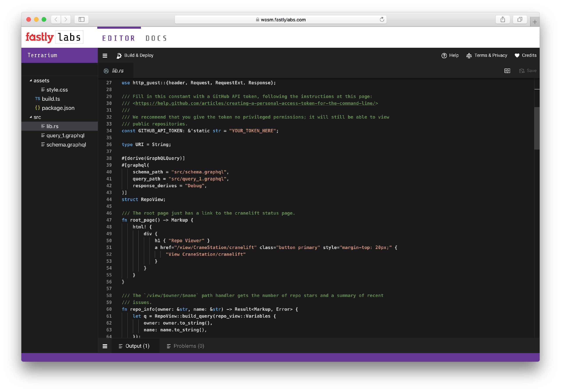Viewport: 561px width, 392px height.
Task: Click the Help question mark icon
Action: 444,55
